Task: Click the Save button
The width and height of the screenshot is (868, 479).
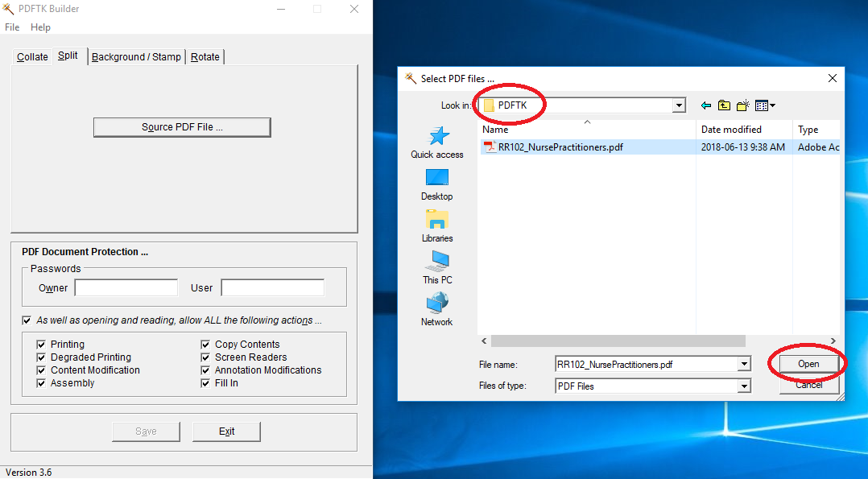Action: [147, 432]
